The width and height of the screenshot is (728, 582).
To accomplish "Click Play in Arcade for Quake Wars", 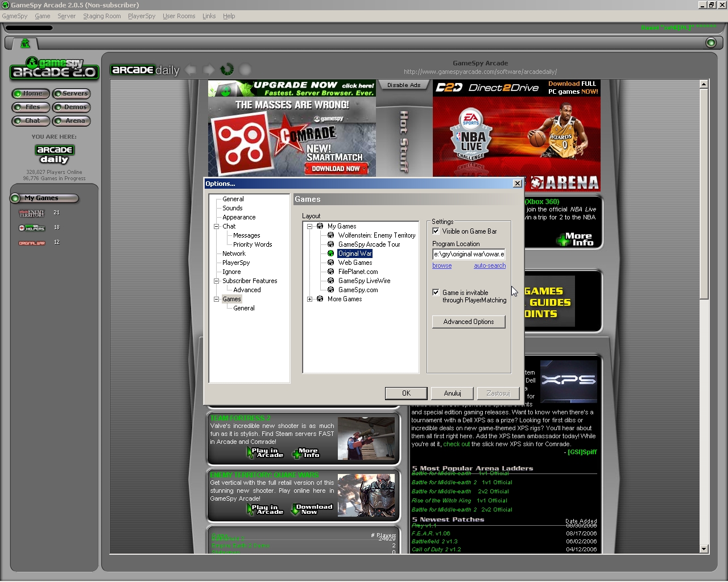I will click(x=265, y=509).
